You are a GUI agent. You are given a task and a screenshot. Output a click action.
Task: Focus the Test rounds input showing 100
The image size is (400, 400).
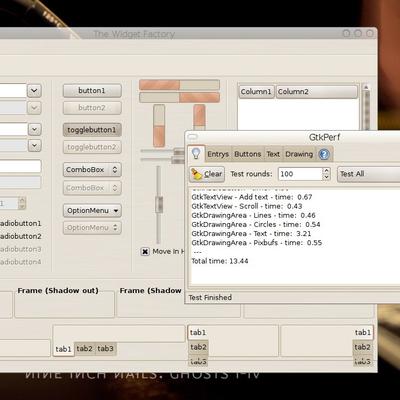point(300,174)
